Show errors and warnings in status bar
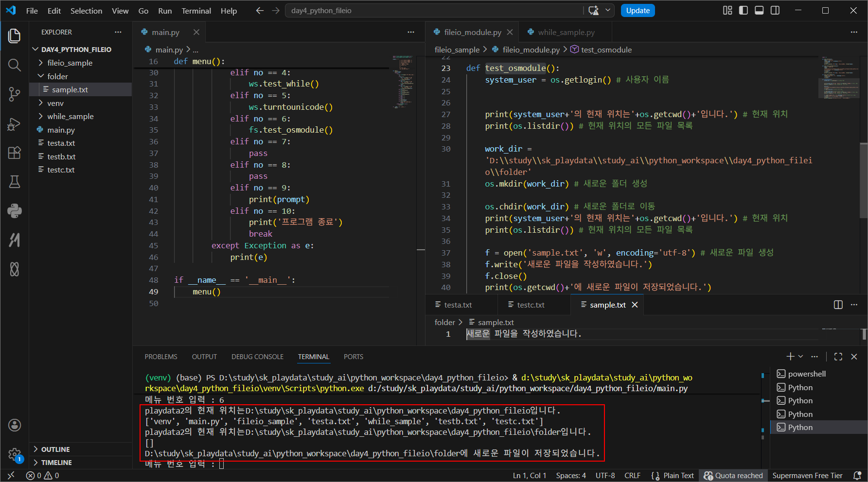 (43, 476)
